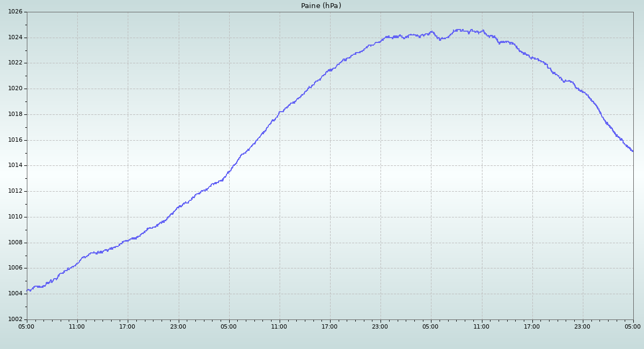Click the last 17:00 time label
644x349 pixels.
pyautogui.click(x=532, y=326)
